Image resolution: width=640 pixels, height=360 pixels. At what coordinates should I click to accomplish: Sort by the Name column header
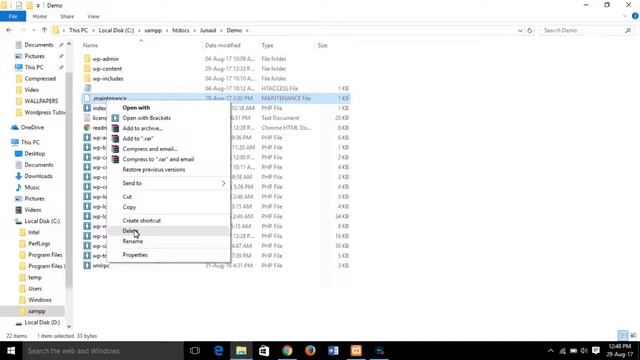coord(91,45)
